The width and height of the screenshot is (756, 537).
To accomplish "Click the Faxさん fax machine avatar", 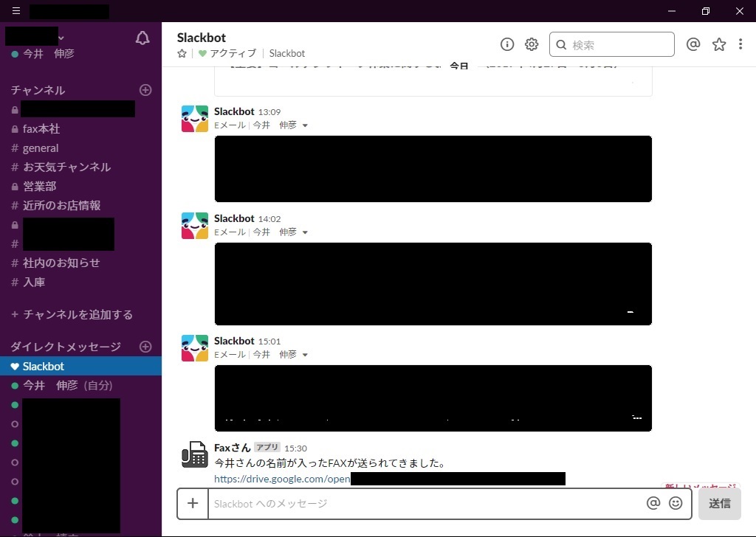I will point(195,454).
